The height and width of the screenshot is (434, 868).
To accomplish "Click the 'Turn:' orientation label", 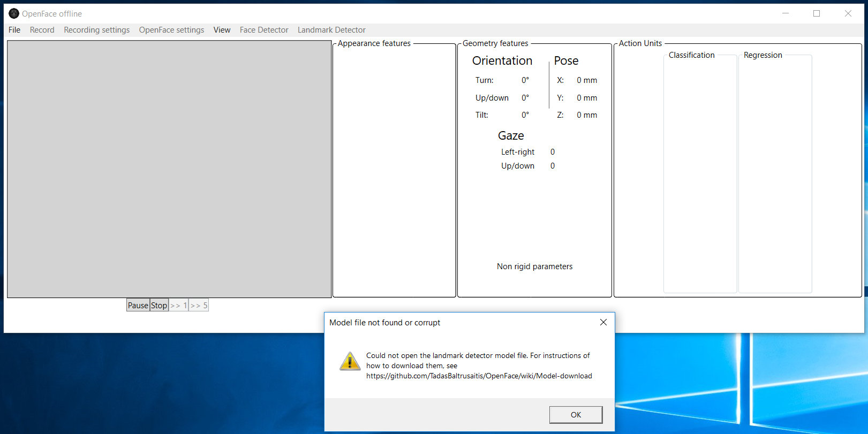I will (x=485, y=80).
